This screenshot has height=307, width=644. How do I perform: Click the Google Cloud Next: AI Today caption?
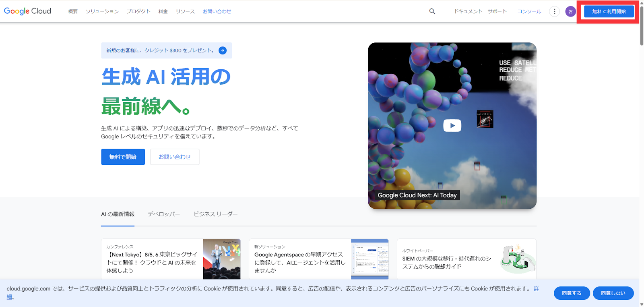tap(417, 195)
